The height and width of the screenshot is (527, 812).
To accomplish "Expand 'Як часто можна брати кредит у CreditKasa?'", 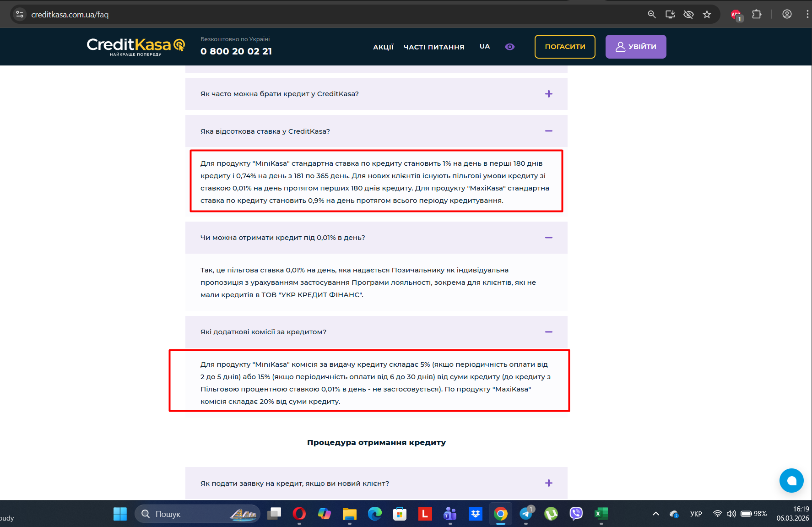I will point(376,94).
